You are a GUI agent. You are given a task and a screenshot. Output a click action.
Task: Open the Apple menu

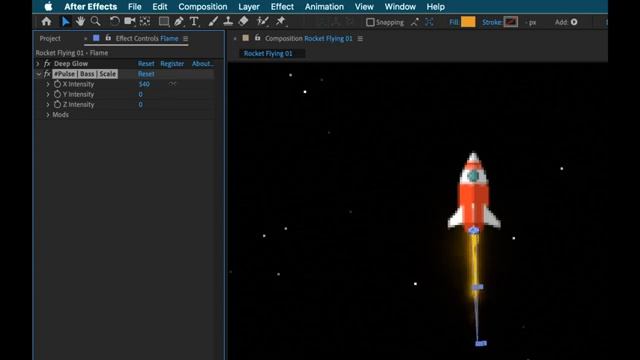click(x=48, y=7)
